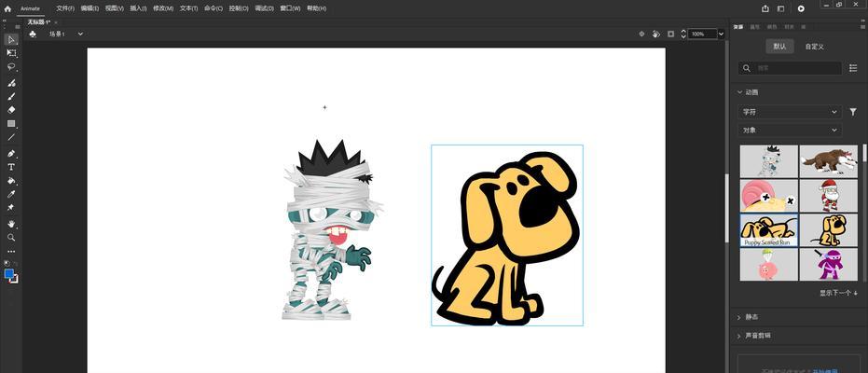Select the Text tool
This screenshot has height=373, width=868.
pos(11,167)
